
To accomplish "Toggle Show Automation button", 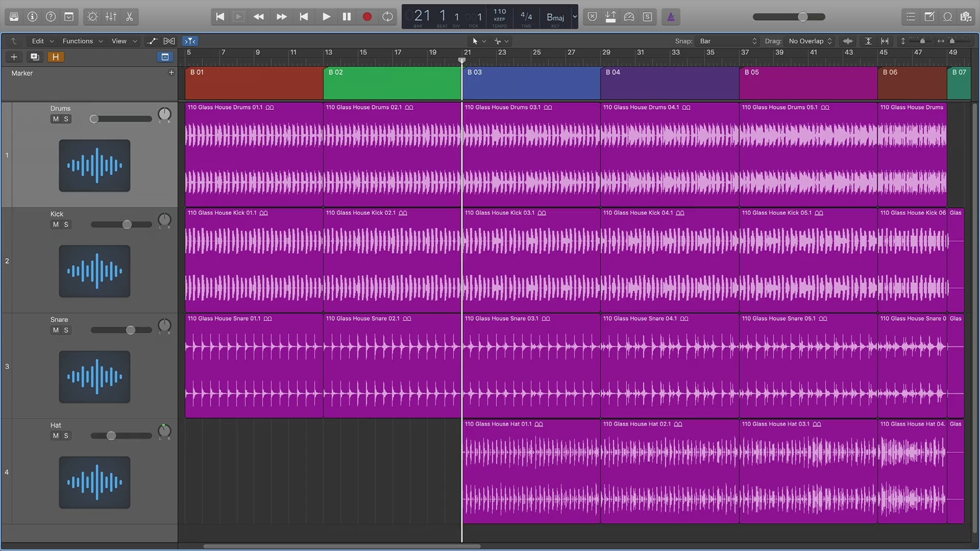I will coord(152,41).
